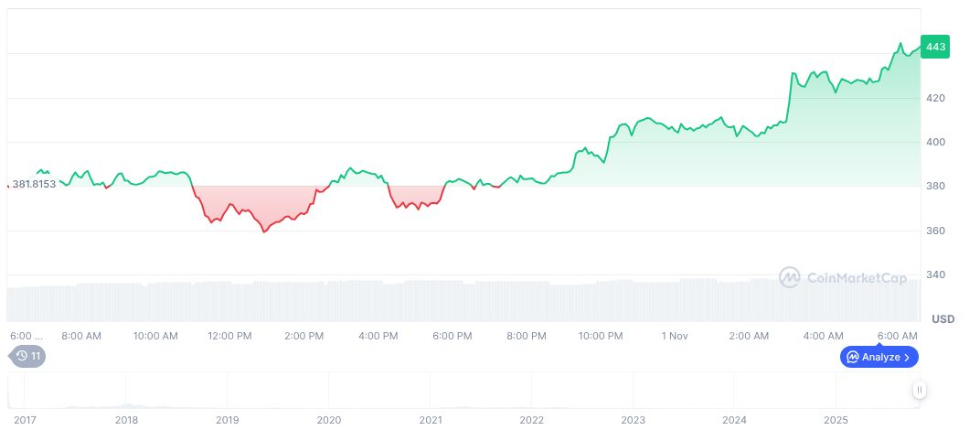
Task: Click the 1 Nov date axis label
Action: click(674, 336)
